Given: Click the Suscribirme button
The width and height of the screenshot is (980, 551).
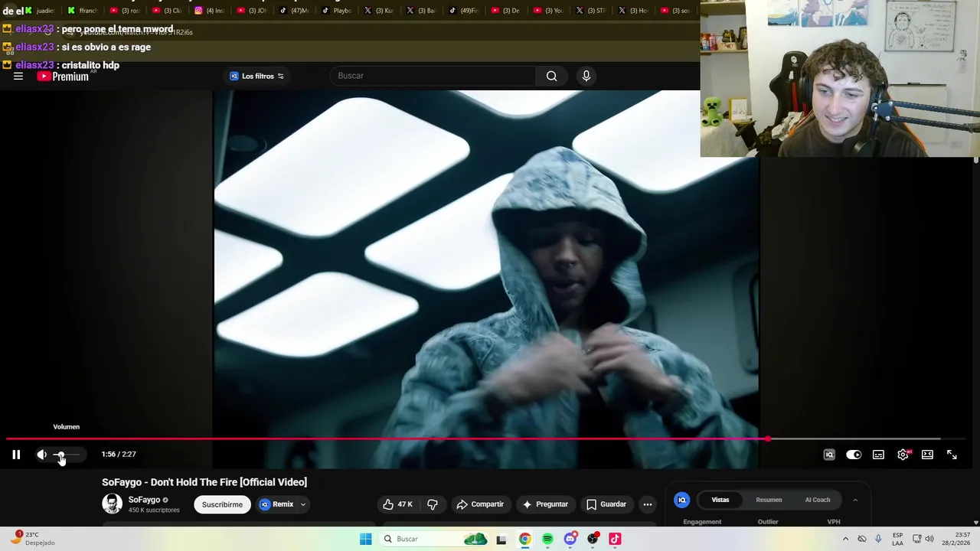Looking at the screenshot, I should (x=222, y=504).
